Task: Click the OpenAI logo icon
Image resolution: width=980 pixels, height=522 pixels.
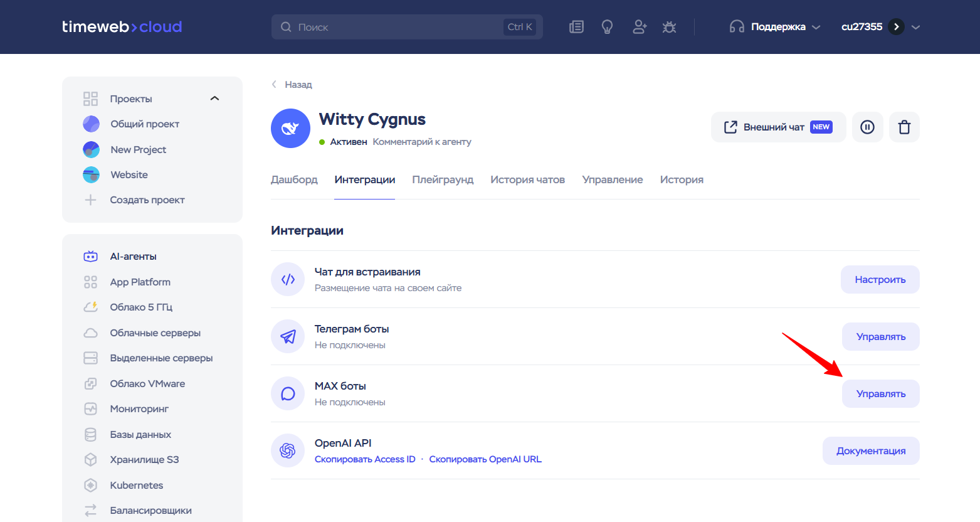Action: (288, 450)
